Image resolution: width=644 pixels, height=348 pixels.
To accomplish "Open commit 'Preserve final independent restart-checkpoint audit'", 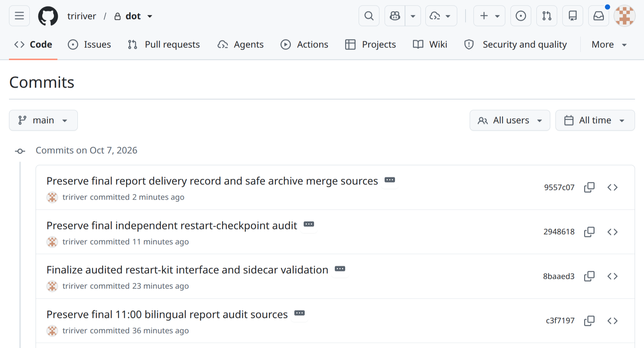I will [172, 226].
